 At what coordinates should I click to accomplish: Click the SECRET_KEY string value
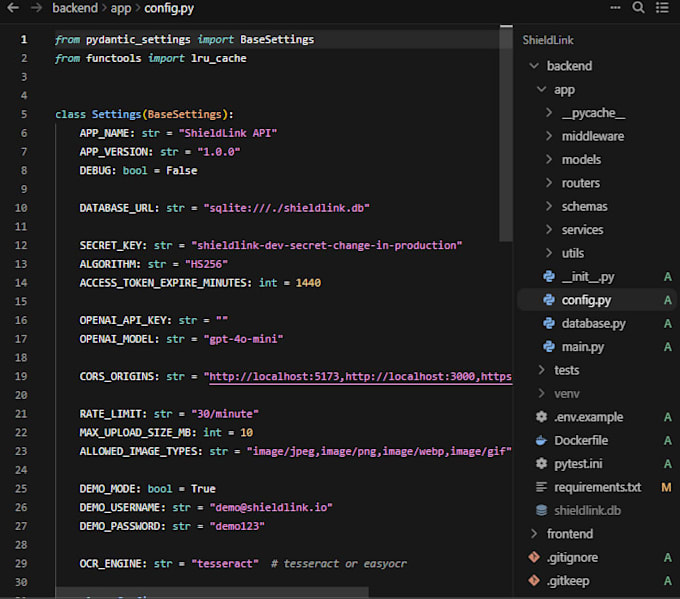327,245
